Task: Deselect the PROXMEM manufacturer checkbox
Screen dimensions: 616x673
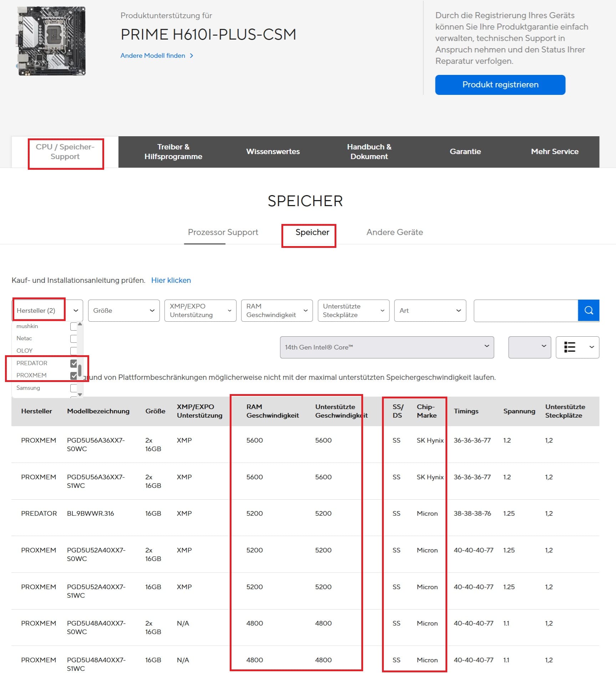Action: (x=73, y=376)
